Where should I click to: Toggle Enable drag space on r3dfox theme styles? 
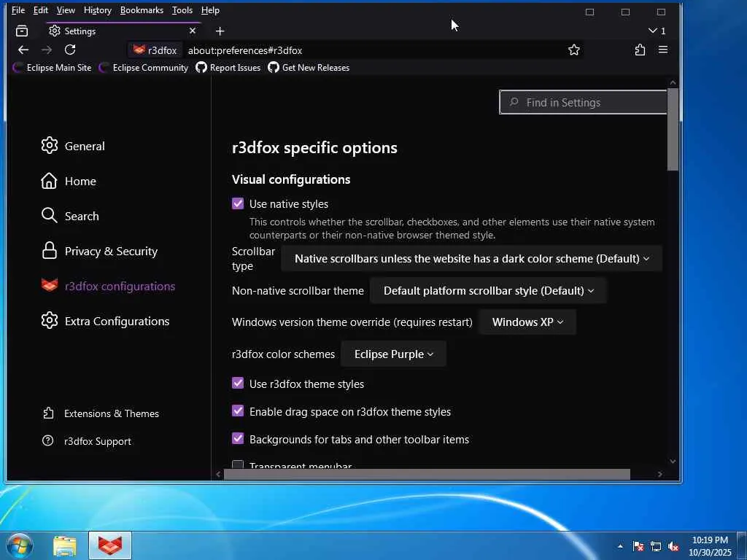pos(238,411)
